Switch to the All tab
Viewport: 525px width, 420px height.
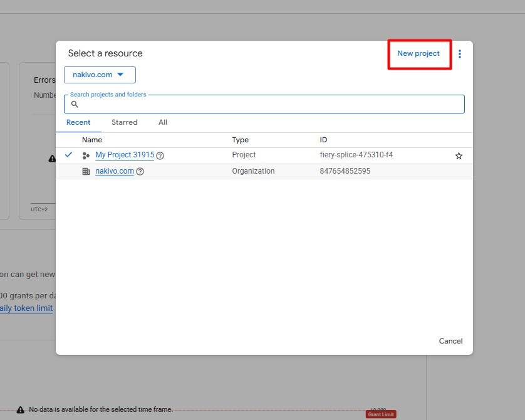point(163,123)
